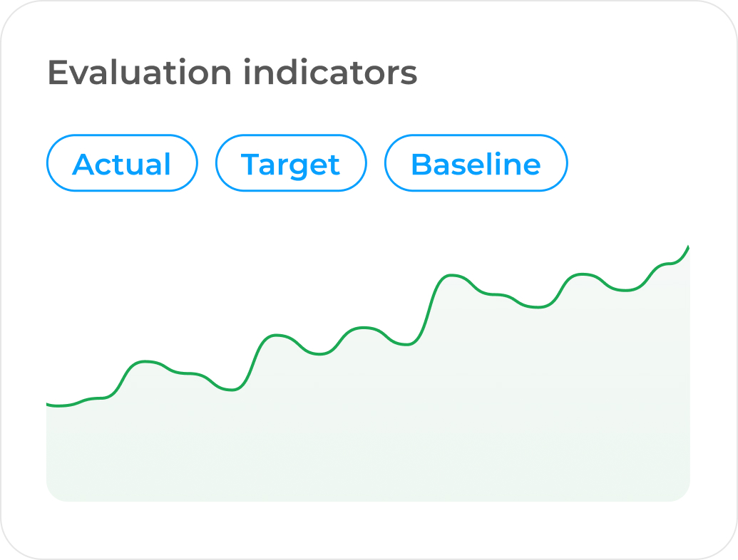Click the trough just before the steepest rise
The image size is (738, 560).
tap(406, 345)
